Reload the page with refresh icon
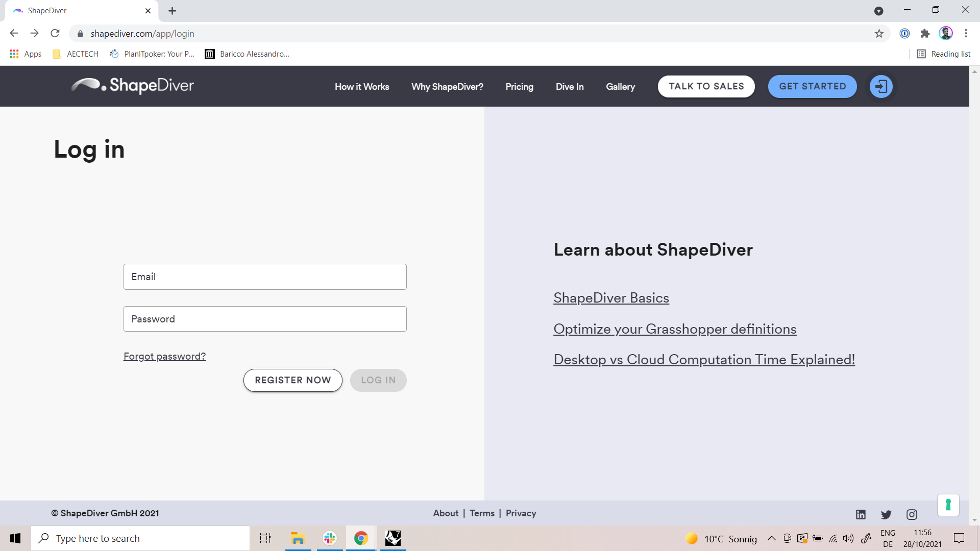Screen dimensions: 980x551 pyautogui.click(x=55, y=34)
